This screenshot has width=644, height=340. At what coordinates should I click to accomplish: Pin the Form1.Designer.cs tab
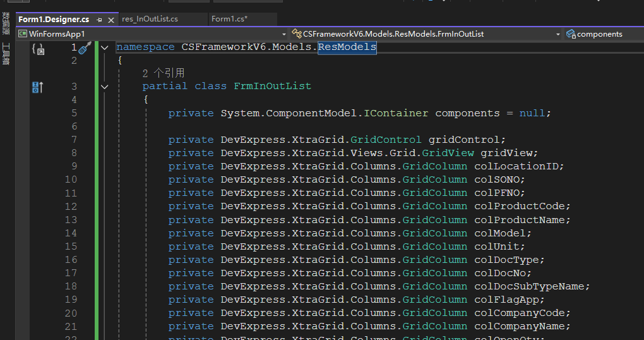coord(99,20)
